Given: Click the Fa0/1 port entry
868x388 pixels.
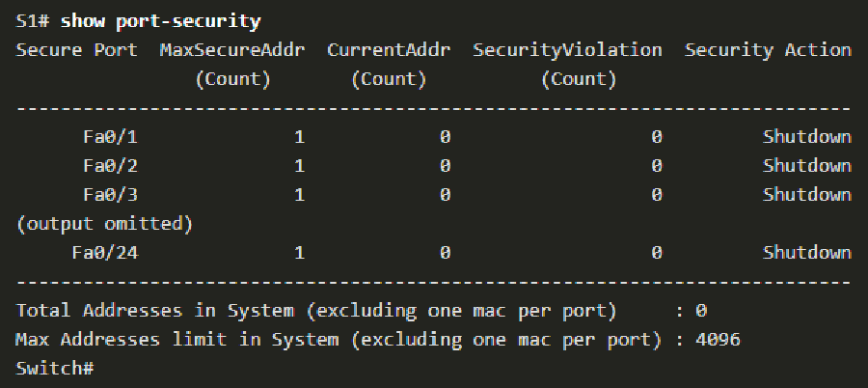Looking at the screenshot, I should pyautogui.click(x=110, y=137).
